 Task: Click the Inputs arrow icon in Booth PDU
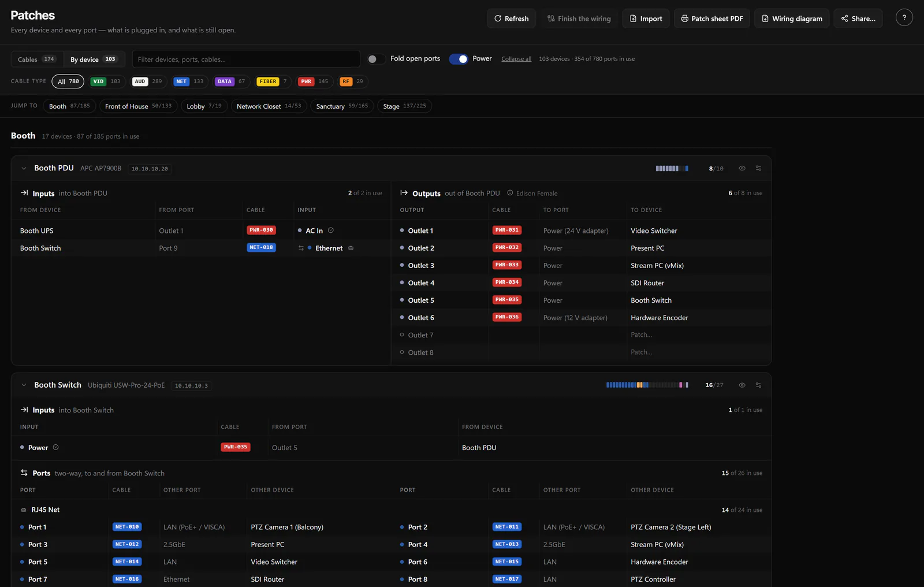coord(24,193)
